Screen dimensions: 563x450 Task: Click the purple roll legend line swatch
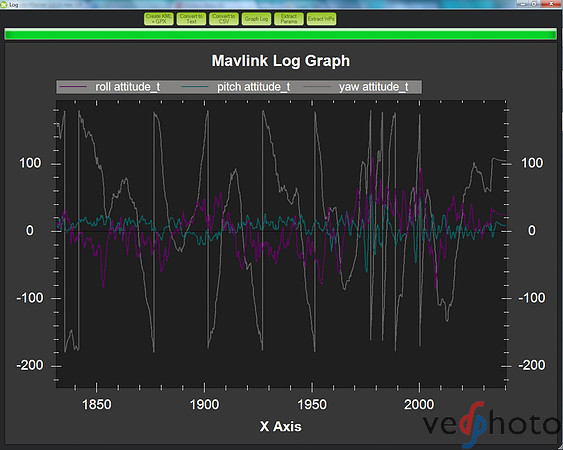tap(73, 87)
